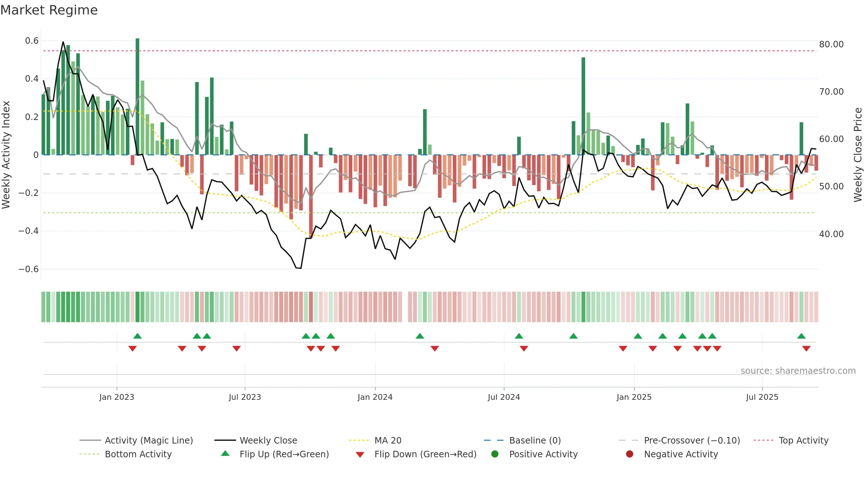The height and width of the screenshot is (488, 868).
Task: Click the 60.00 price axis value
Action: [x=831, y=139]
